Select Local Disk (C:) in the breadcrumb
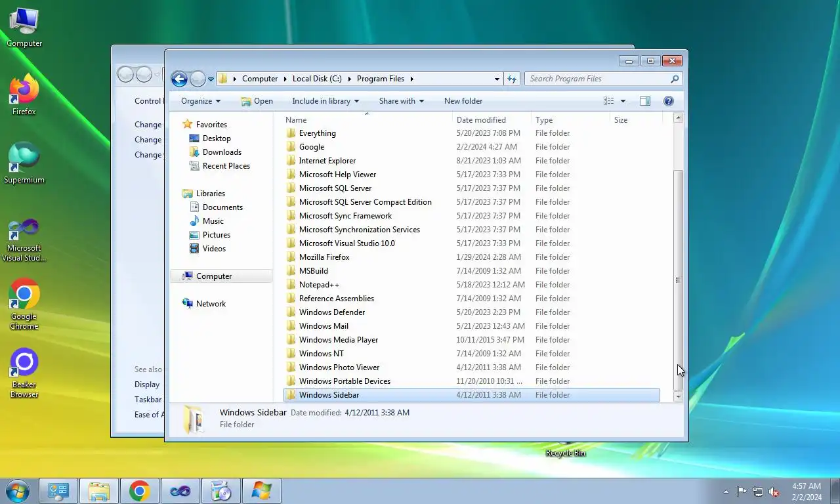 coord(317,79)
